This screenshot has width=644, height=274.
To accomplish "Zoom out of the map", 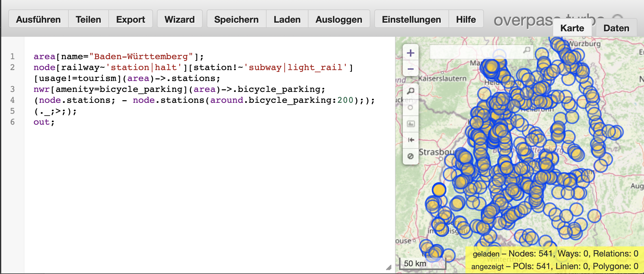I will (411, 69).
